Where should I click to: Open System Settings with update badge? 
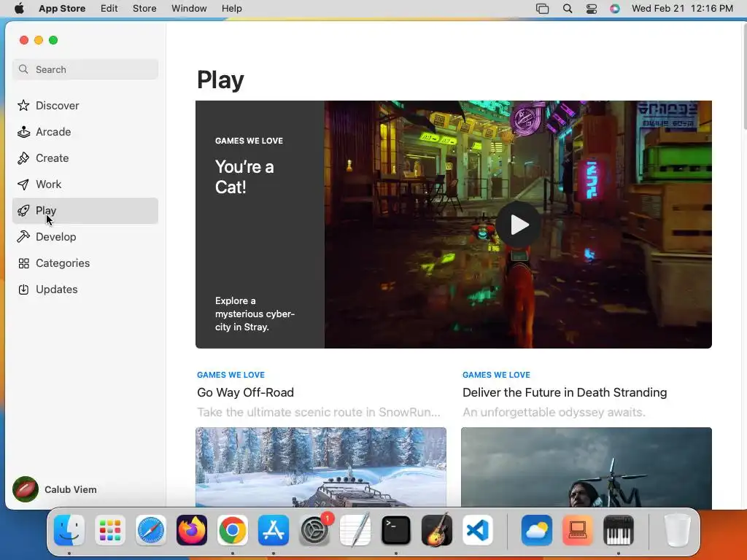(314, 530)
